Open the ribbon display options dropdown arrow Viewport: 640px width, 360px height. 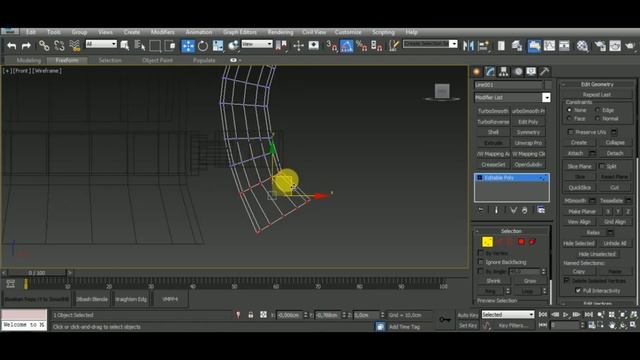240,60
